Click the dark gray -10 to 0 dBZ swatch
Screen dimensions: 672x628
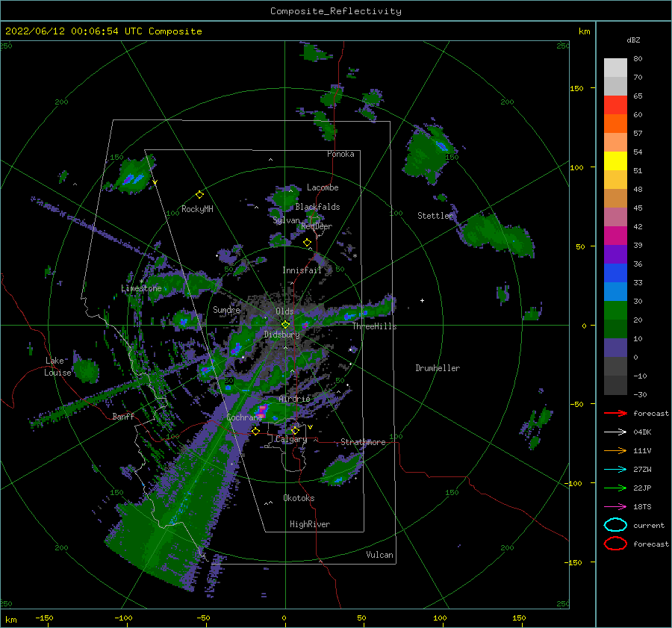tap(615, 366)
